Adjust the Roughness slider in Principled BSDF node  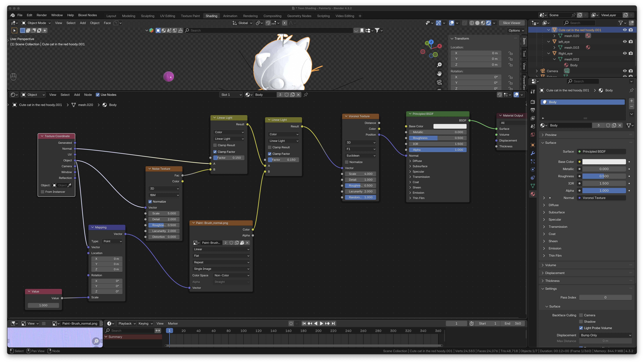coord(438,138)
